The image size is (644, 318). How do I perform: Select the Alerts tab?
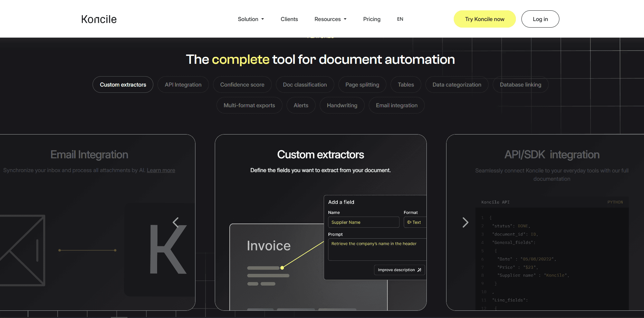301,105
